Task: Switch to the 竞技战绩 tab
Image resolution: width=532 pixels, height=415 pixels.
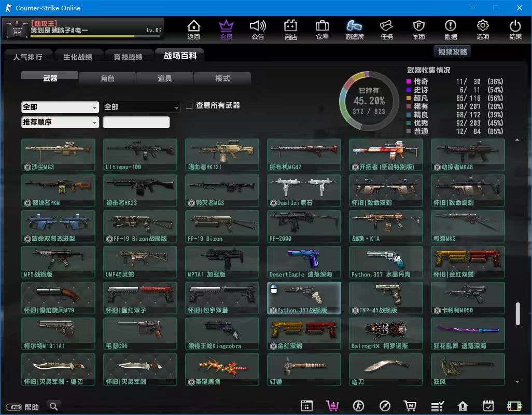Action: click(128, 57)
